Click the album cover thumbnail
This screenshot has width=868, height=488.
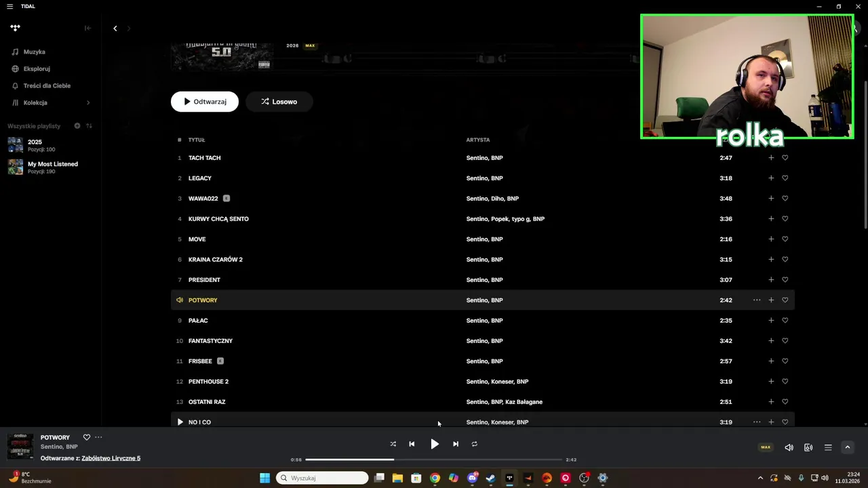(x=222, y=56)
